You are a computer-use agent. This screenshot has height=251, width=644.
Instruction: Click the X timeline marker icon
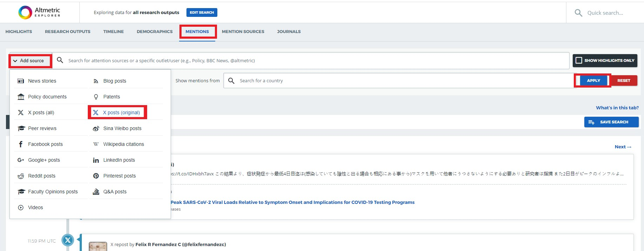point(68,240)
